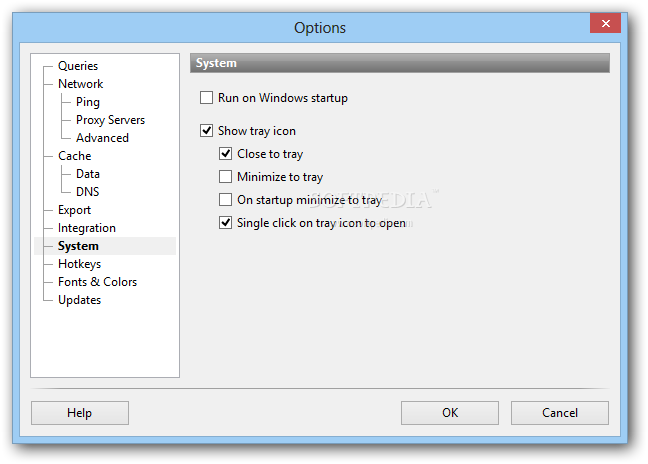Click the Help button
The width and height of the screenshot is (648, 464).
(80, 413)
